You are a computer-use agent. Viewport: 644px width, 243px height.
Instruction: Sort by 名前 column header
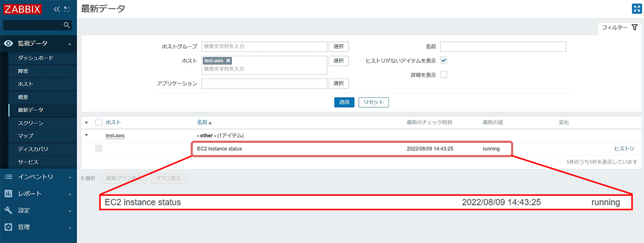tap(202, 122)
